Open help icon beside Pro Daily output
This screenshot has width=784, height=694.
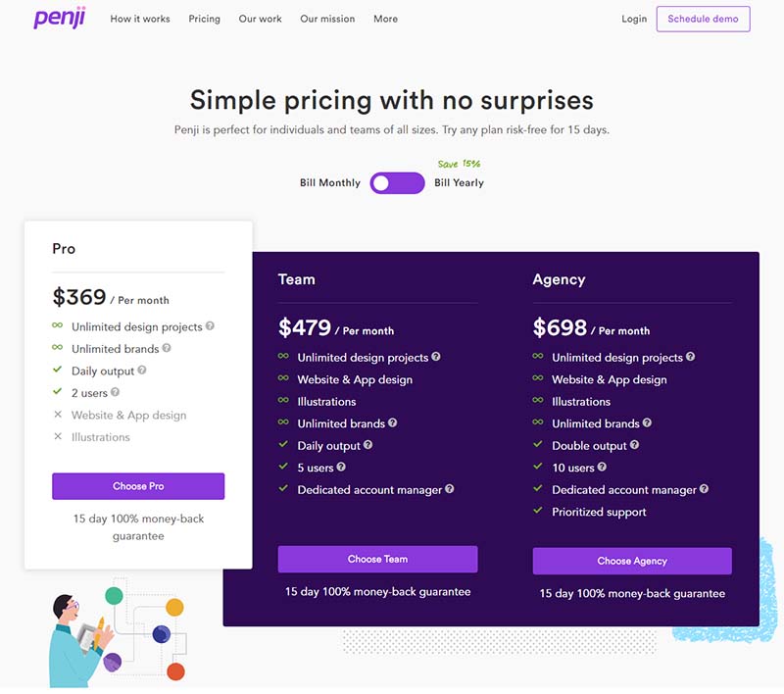pyautogui.click(x=142, y=370)
